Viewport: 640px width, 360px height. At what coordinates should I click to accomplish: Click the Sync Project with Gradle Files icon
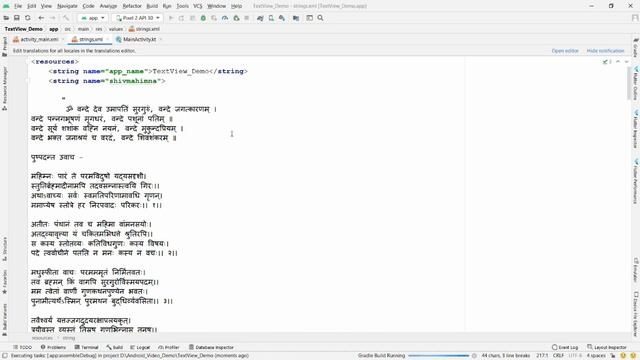click(260, 18)
